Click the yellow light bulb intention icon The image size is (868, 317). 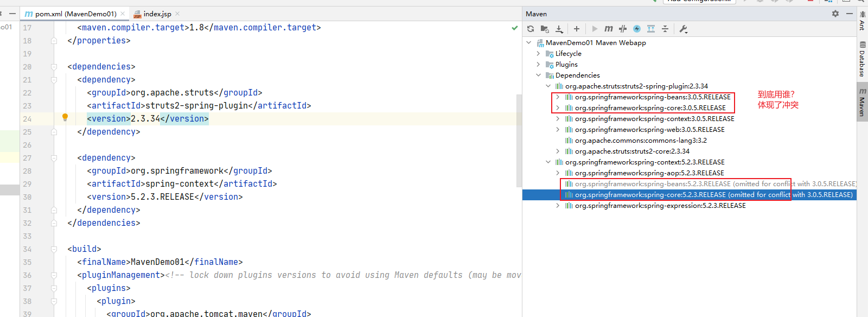click(65, 117)
